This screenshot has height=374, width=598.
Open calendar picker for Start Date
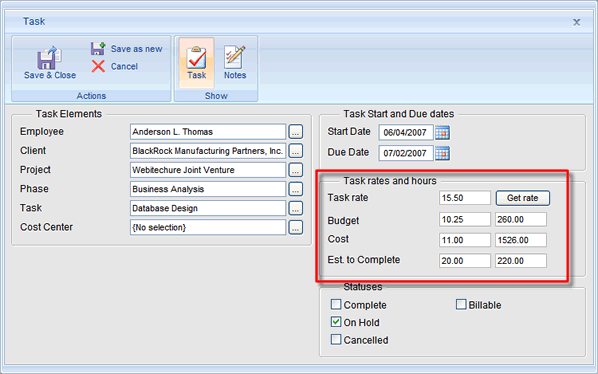coord(442,133)
